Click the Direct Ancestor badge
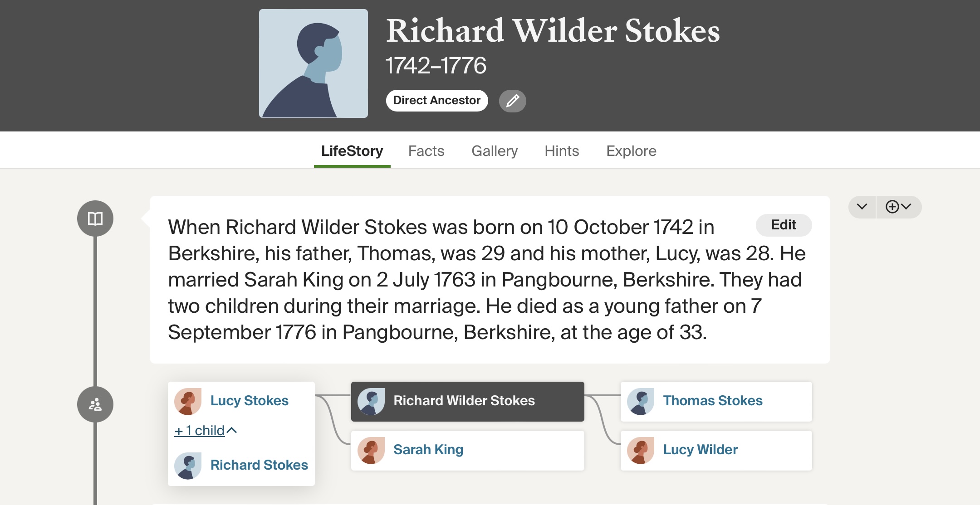This screenshot has height=505, width=980. 436,101
